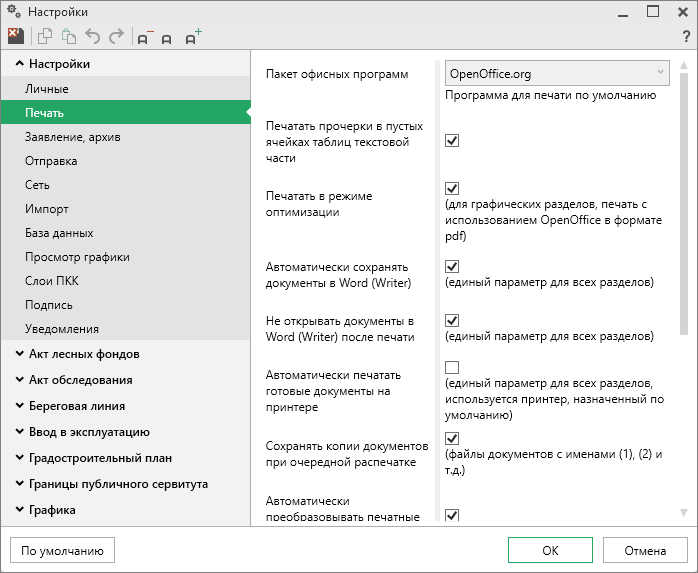The image size is (698, 573).
Task: Click the copy icon in toolbar
Action: pos(45,37)
